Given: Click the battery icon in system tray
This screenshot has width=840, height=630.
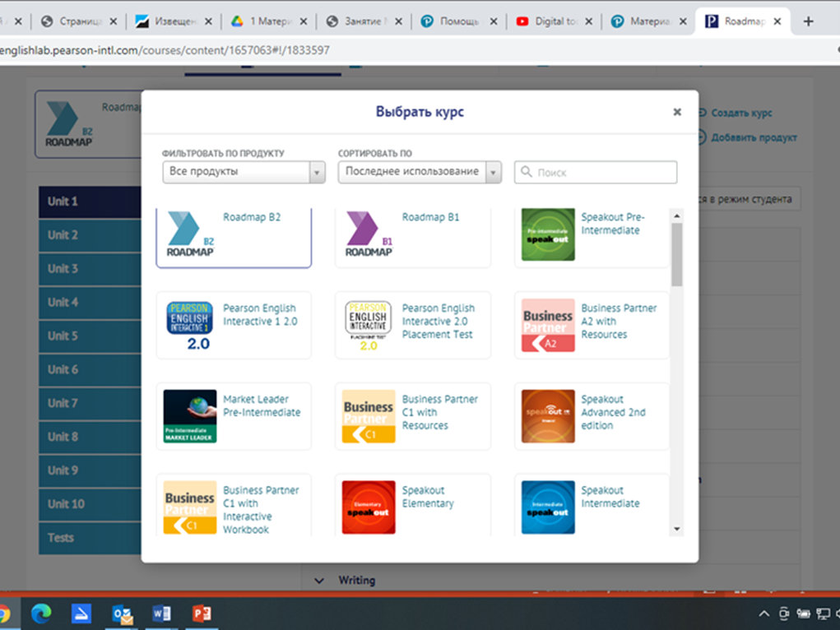Looking at the screenshot, I should click(x=803, y=614).
